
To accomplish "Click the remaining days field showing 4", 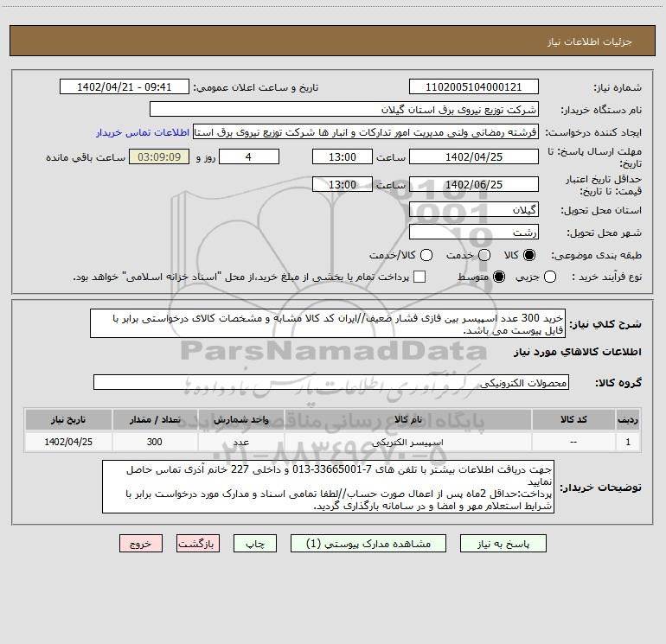I will point(249,156).
